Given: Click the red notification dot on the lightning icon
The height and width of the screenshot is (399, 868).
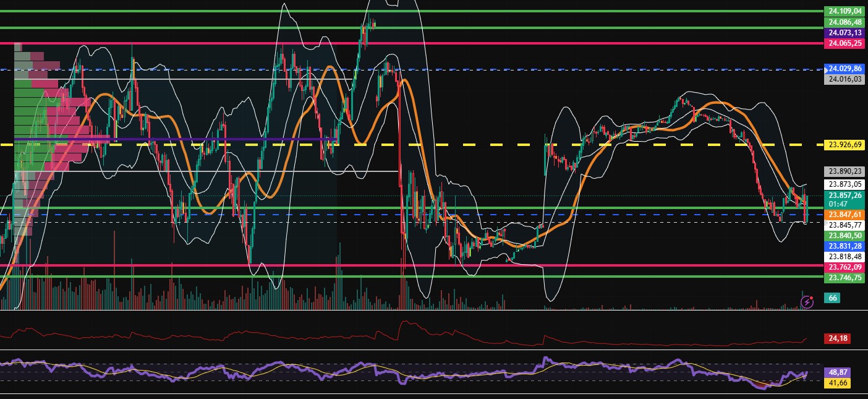Looking at the screenshot, I should (x=812, y=296).
